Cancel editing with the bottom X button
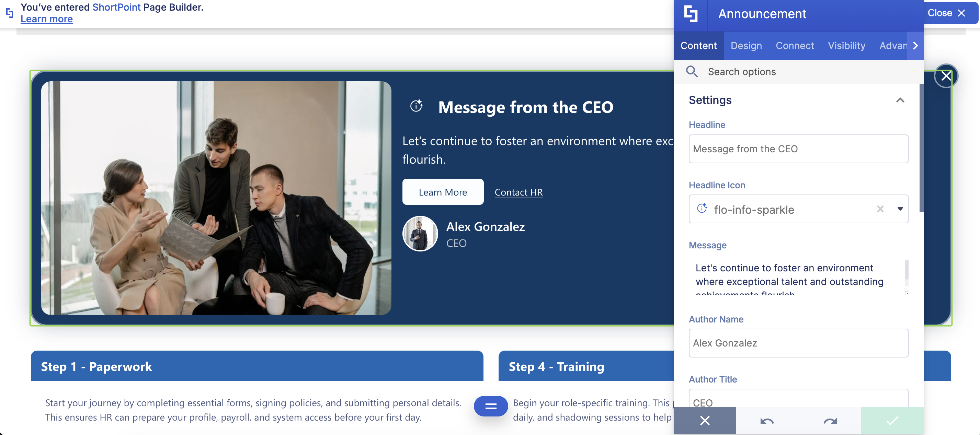Screen dimensions: 980x435 click(x=705, y=421)
